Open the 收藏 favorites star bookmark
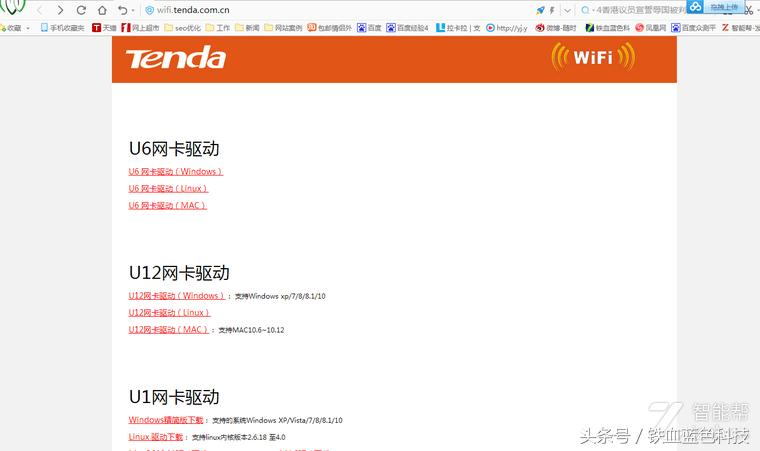This screenshot has height=451, width=760. [11, 28]
